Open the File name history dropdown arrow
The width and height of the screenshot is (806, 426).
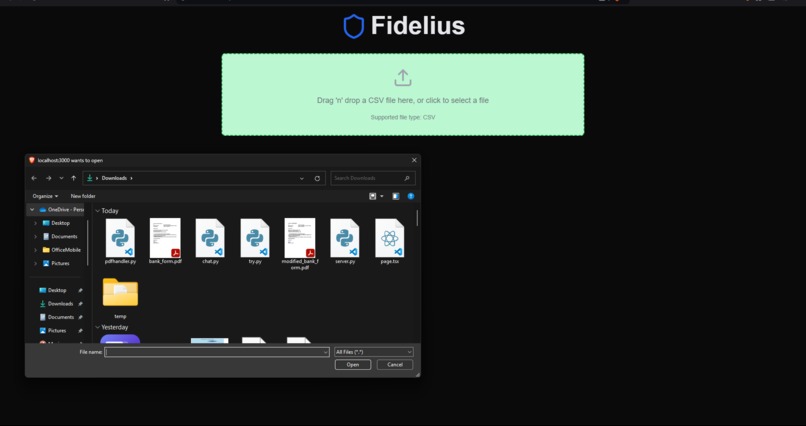[325, 352]
